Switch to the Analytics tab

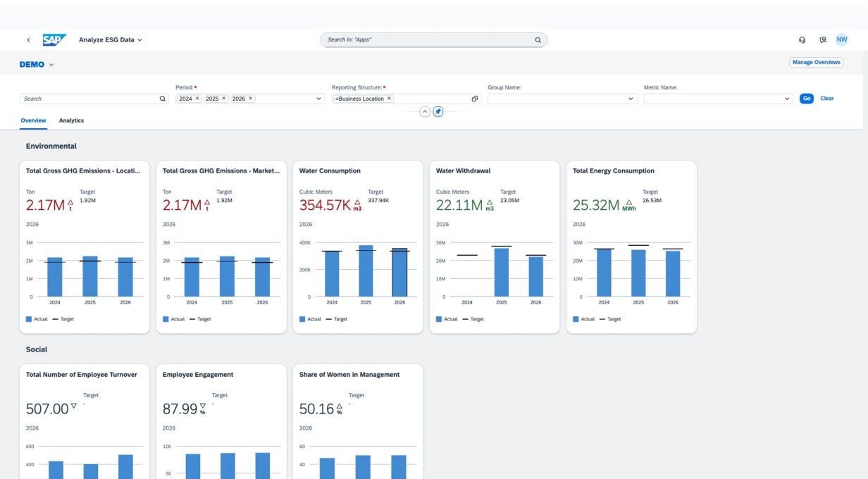point(71,120)
